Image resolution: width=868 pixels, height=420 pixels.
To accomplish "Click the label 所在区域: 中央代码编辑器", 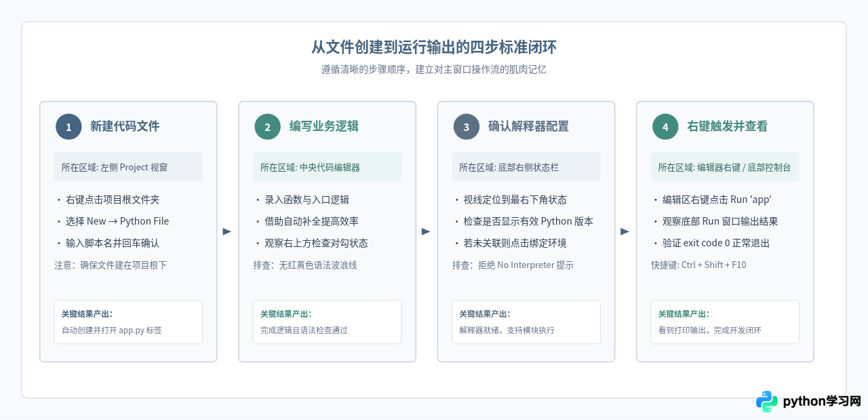I will tap(310, 167).
